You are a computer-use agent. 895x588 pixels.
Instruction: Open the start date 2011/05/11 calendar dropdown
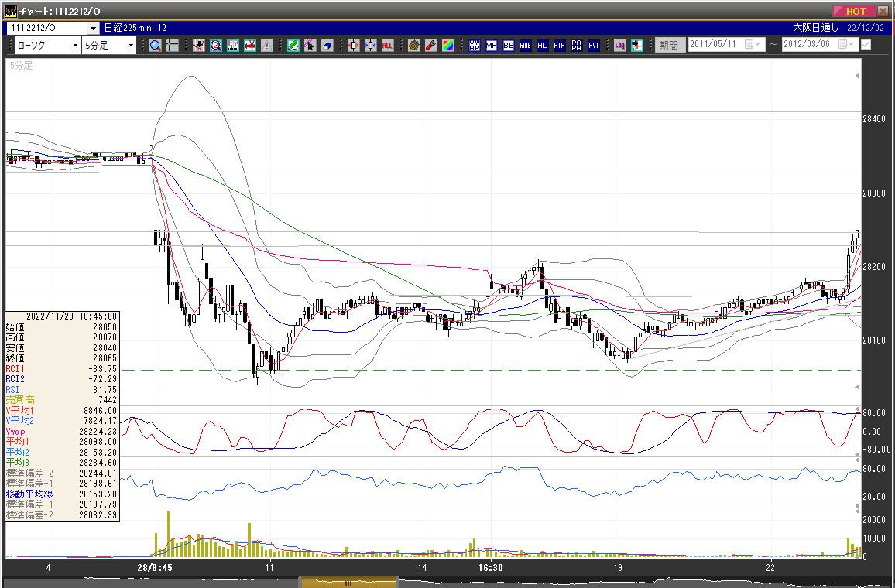coord(753,44)
